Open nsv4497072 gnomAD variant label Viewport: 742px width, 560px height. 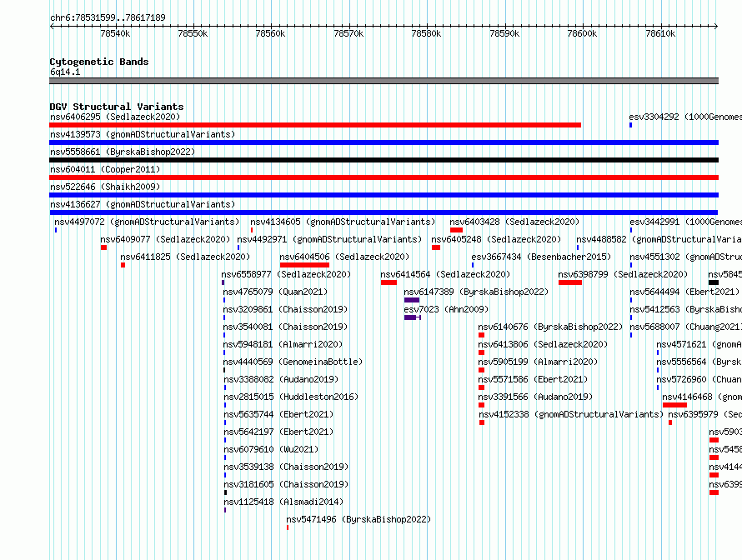point(147,222)
